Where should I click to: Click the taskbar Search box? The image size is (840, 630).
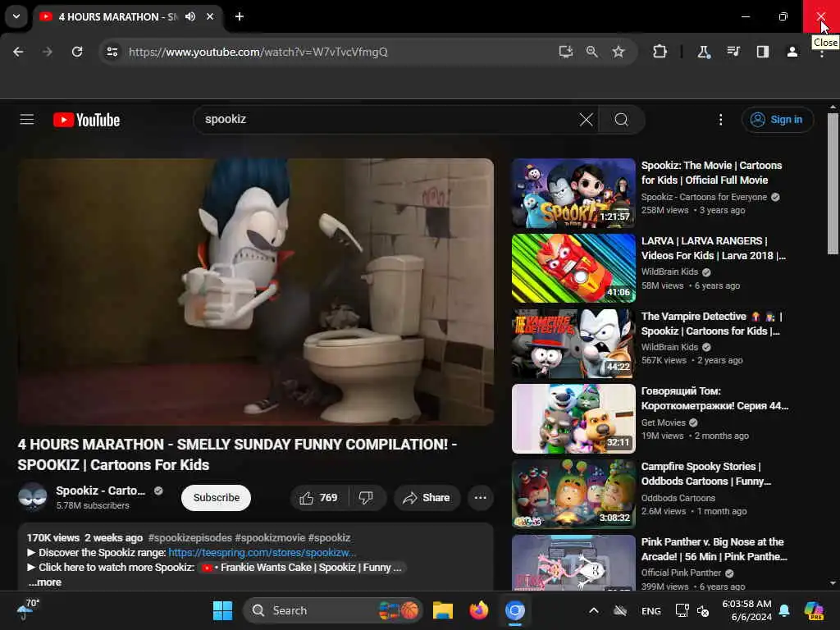[333, 610]
